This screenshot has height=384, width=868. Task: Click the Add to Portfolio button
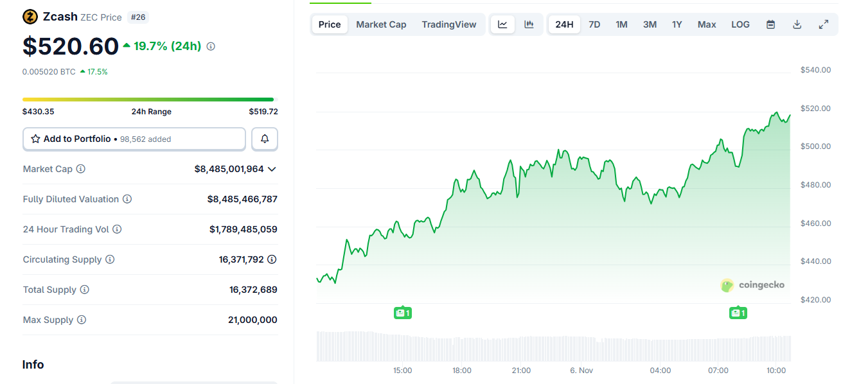tap(134, 139)
